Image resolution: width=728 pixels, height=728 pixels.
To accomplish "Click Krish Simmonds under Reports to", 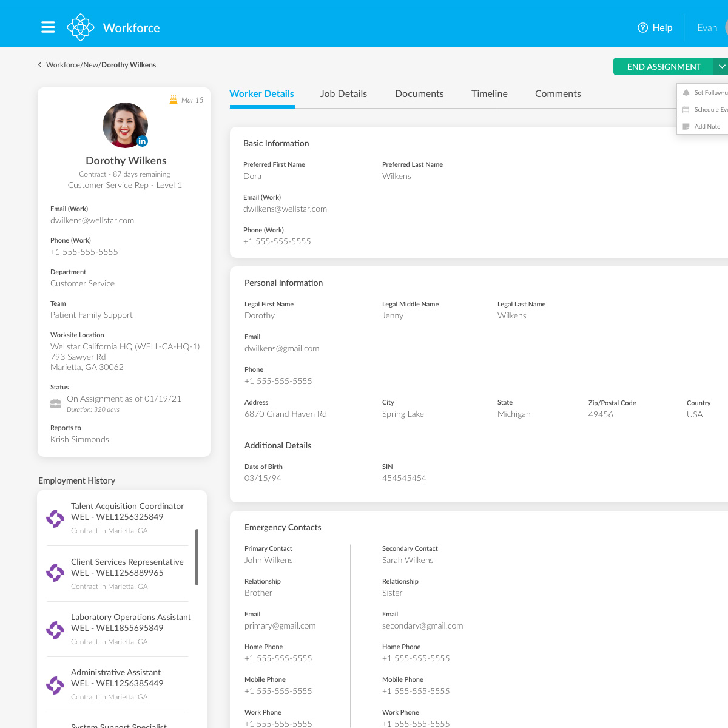I will (79, 439).
